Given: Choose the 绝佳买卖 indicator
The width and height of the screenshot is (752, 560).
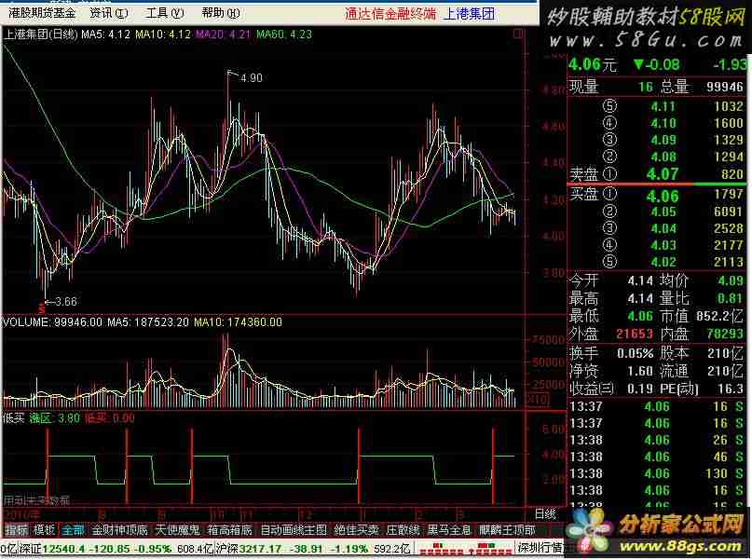Looking at the screenshot, I should pos(356,530).
